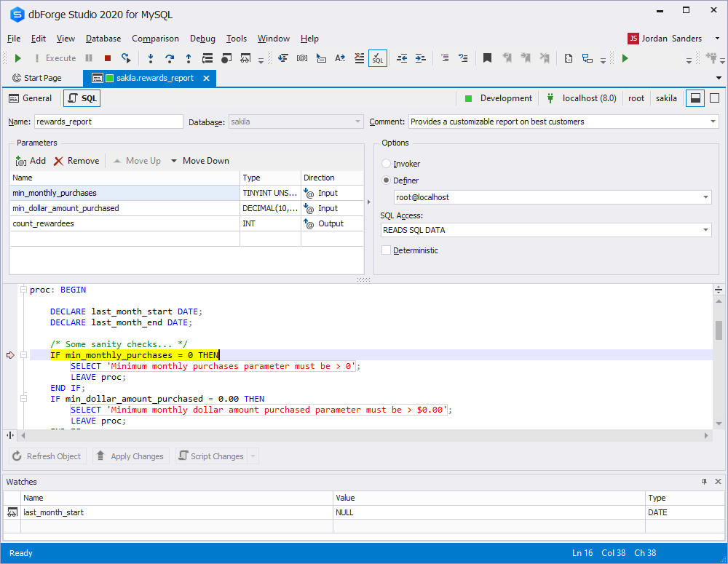Click the Increase Indent icon
The width and height of the screenshot is (728, 564).
(x=421, y=58)
